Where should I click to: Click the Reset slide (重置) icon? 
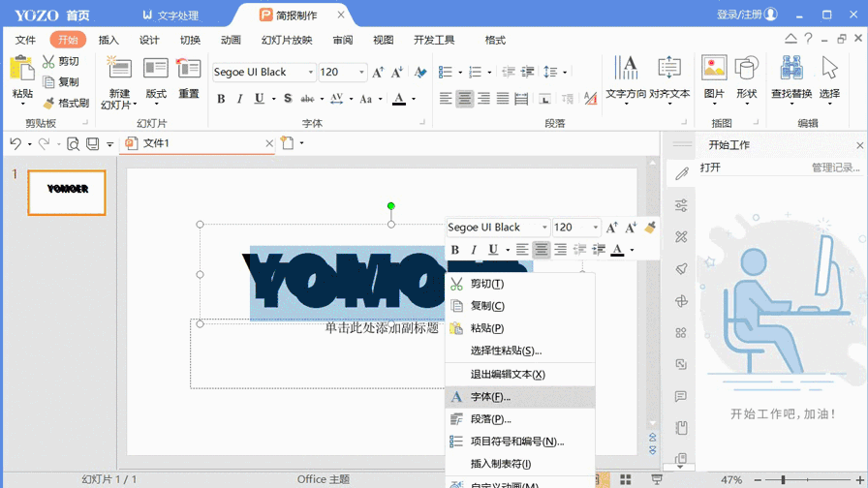(x=188, y=69)
